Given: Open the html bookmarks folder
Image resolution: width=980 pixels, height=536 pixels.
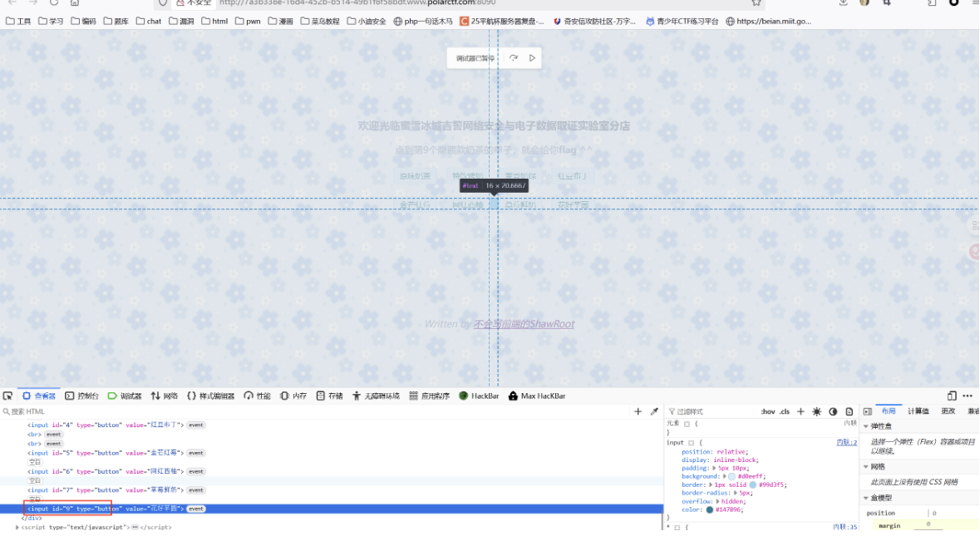Looking at the screenshot, I should (214, 22).
